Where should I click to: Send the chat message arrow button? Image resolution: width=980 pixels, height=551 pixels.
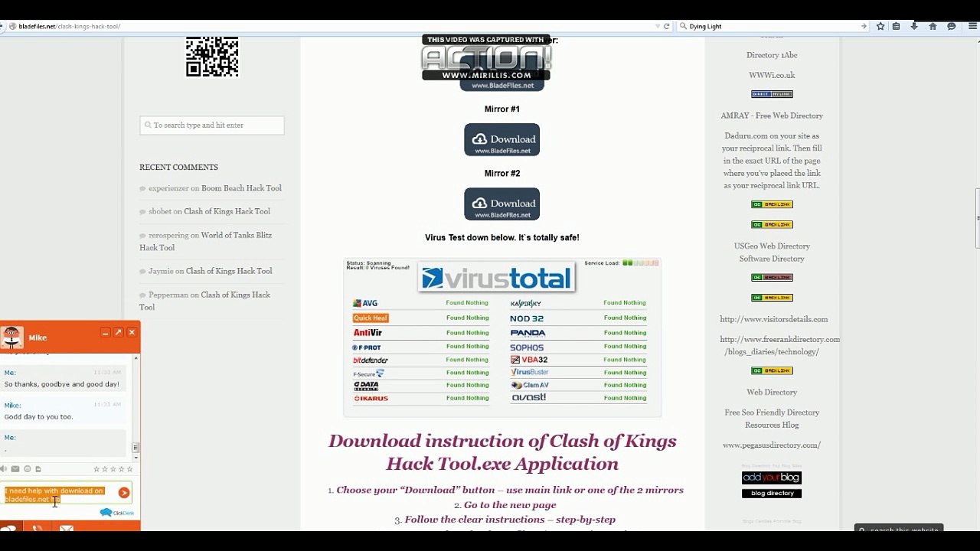[x=124, y=493]
